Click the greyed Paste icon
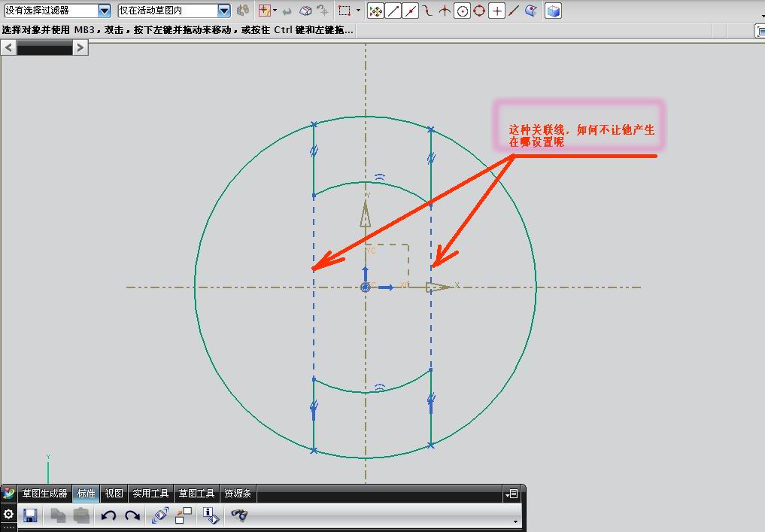Image resolution: width=765 pixels, height=532 pixels. 81,515
